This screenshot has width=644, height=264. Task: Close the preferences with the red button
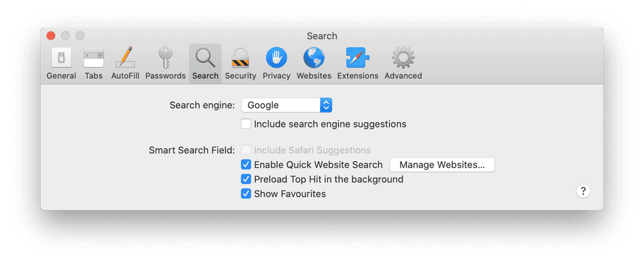[51, 36]
